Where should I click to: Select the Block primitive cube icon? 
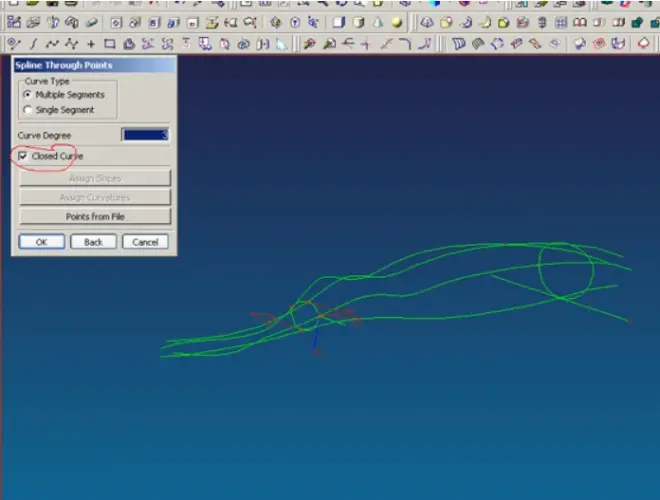coord(339,22)
